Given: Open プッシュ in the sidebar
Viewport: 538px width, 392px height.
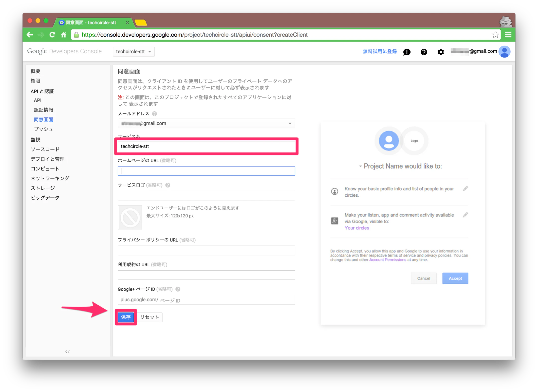Looking at the screenshot, I should 43,129.
